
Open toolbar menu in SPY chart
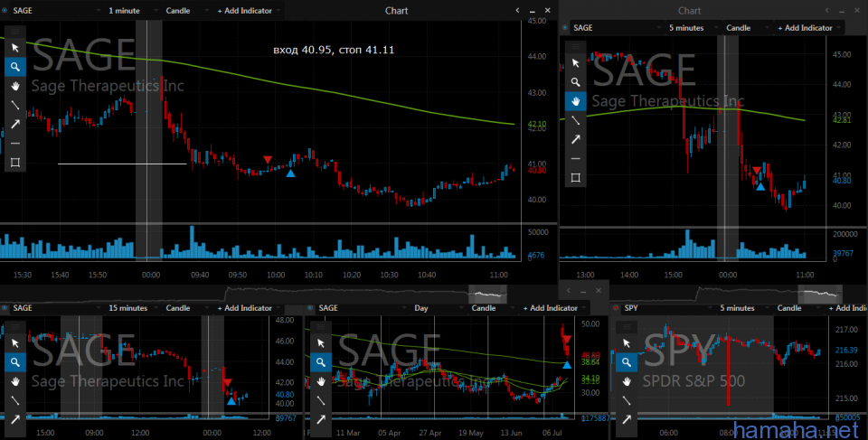(627, 327)
